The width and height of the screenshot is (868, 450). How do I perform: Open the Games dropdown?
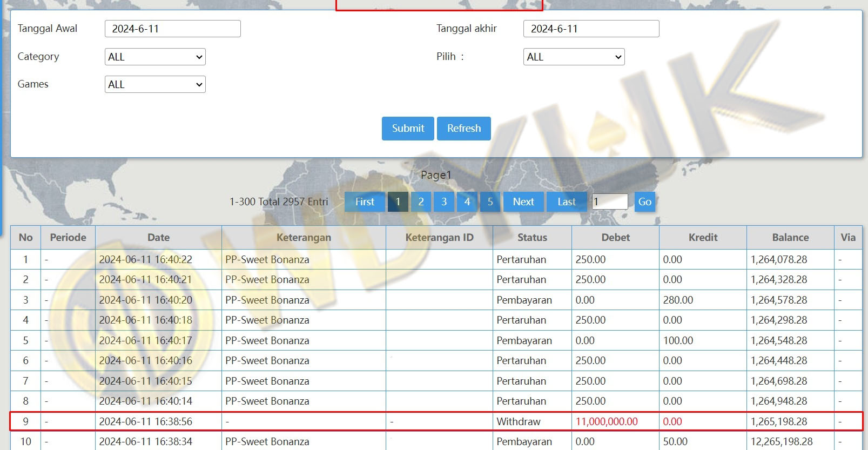click(x=155, y=84)
